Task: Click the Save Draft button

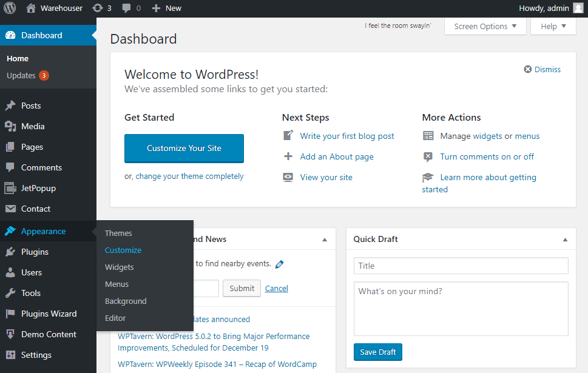Action: coord(378,352)
